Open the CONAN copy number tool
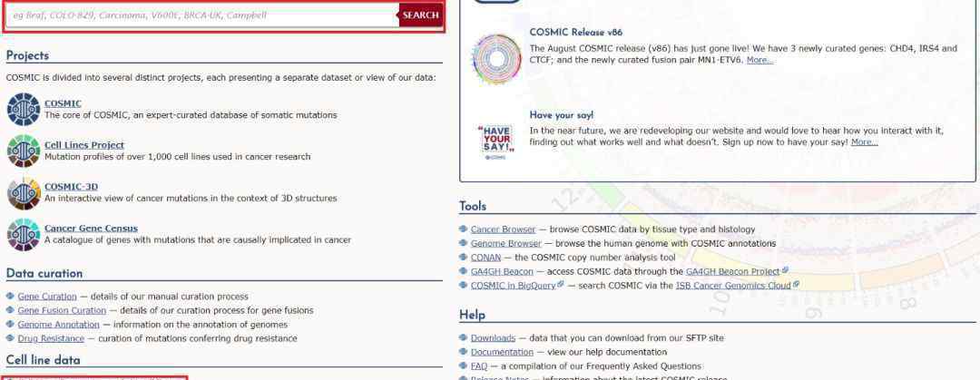 485,258
